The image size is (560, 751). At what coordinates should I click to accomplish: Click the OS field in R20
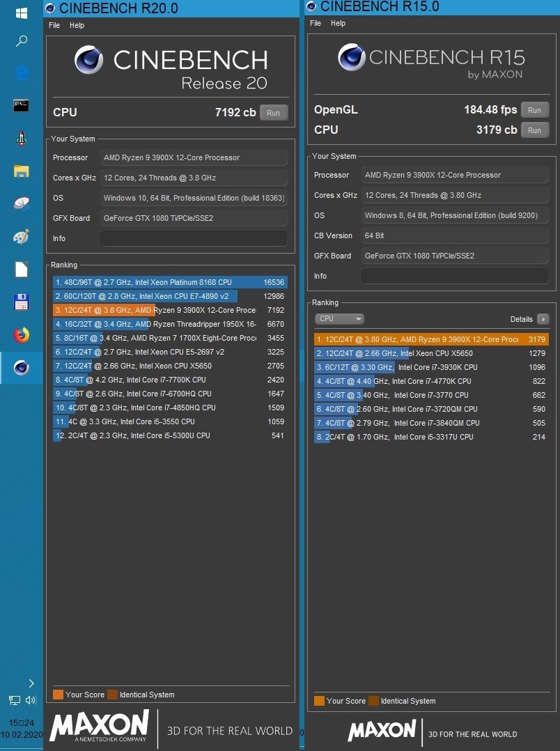[194, 198]
